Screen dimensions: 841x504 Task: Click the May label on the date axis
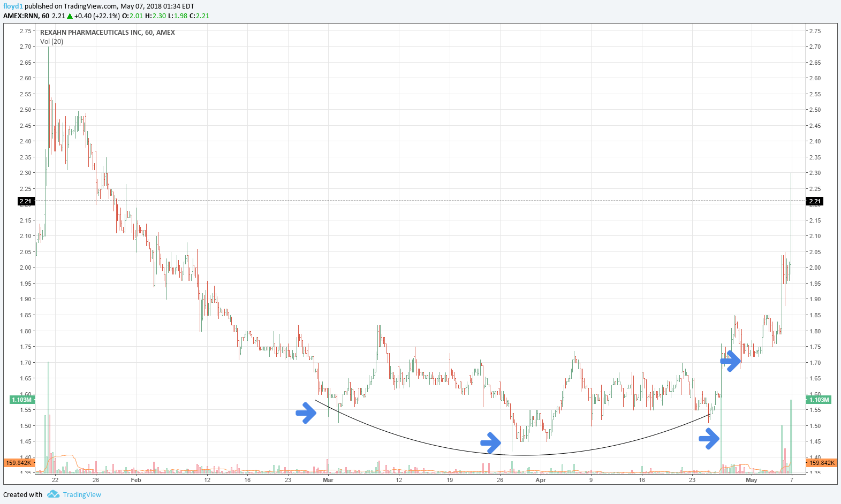coord(752,480)
